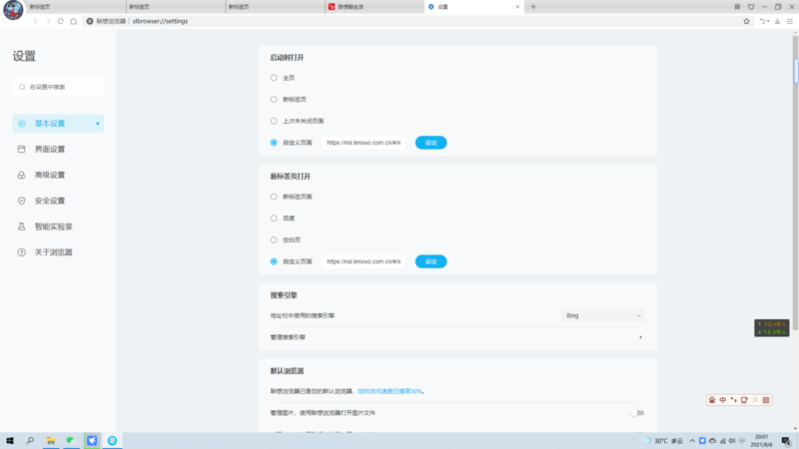Click the home icon in toolbar
The image size is (799, 449).
pyautogui.click(x=73, y=21)
